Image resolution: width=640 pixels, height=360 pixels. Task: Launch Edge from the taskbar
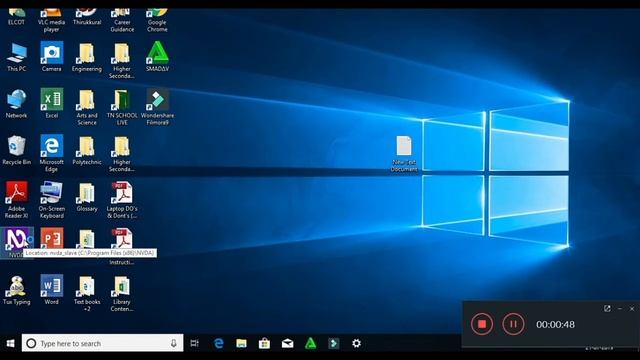click(x=219, y=343)
